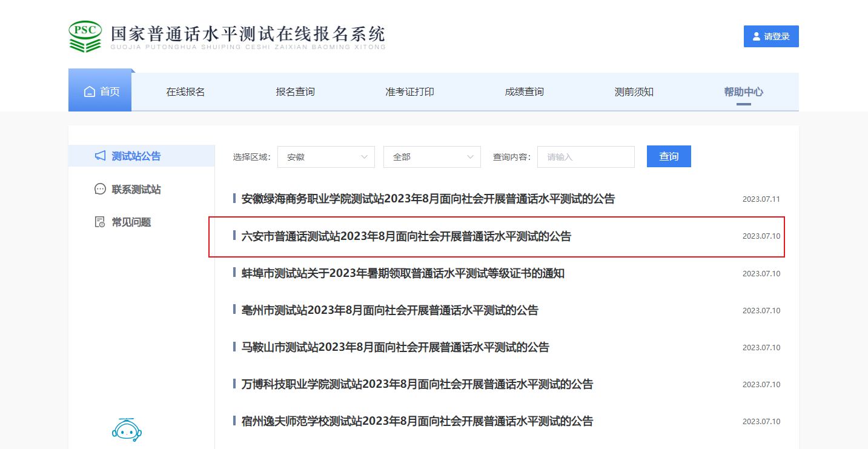Click the date on the 蚌埠市 notice row
This screenshot has height=449, width=868.
(x=761, y=274)
